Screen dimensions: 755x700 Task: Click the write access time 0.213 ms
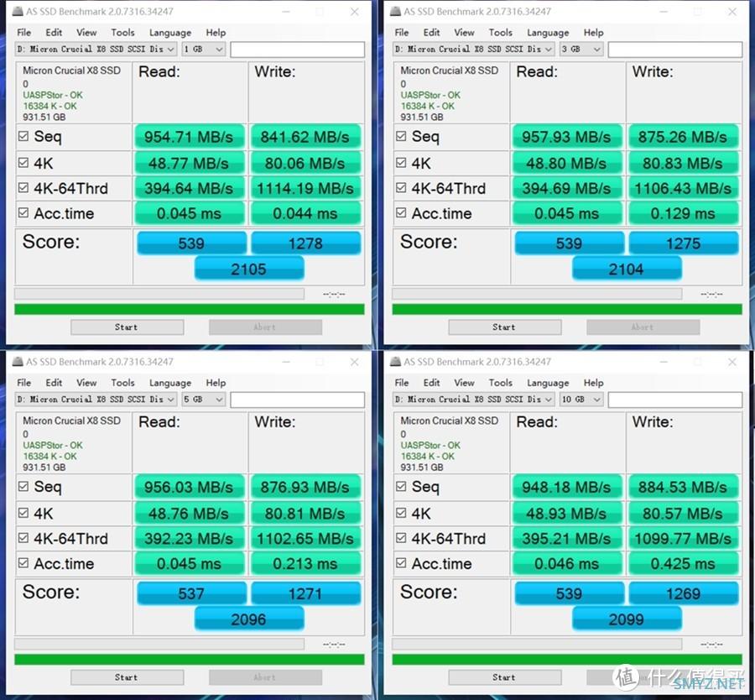click(x=305, y=564)
